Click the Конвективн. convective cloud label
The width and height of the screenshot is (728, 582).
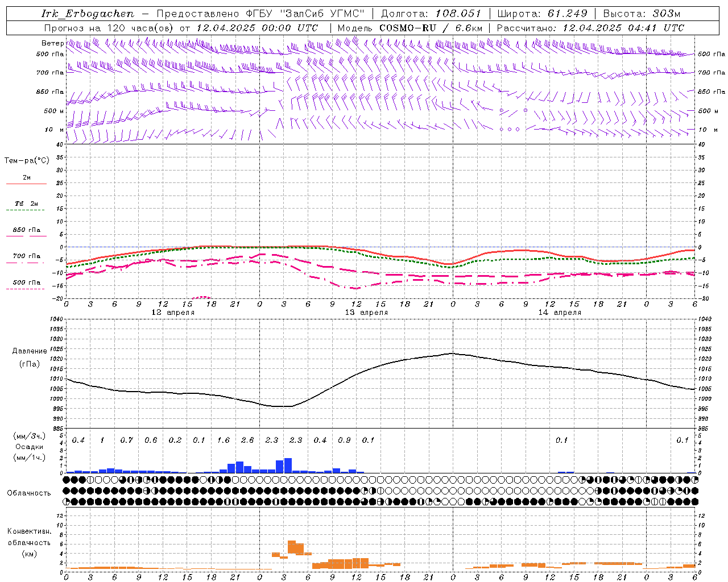pyautogui.click(x=29, y=531)
